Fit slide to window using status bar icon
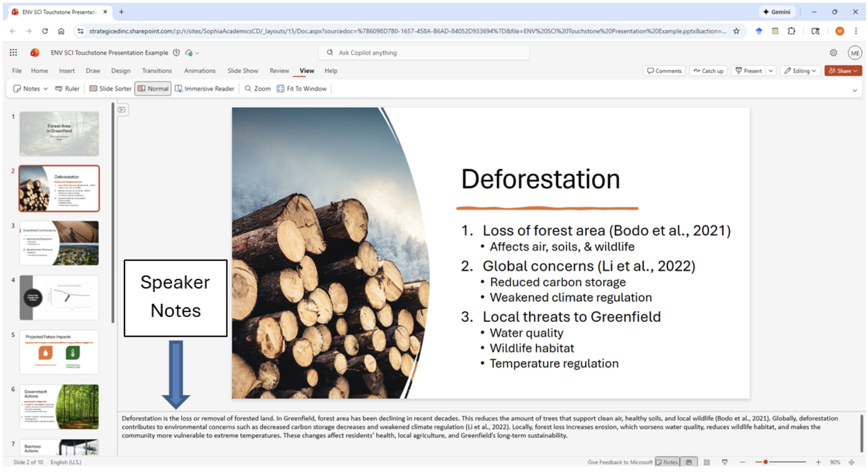The image size is (868, 474). coord(852,462)
